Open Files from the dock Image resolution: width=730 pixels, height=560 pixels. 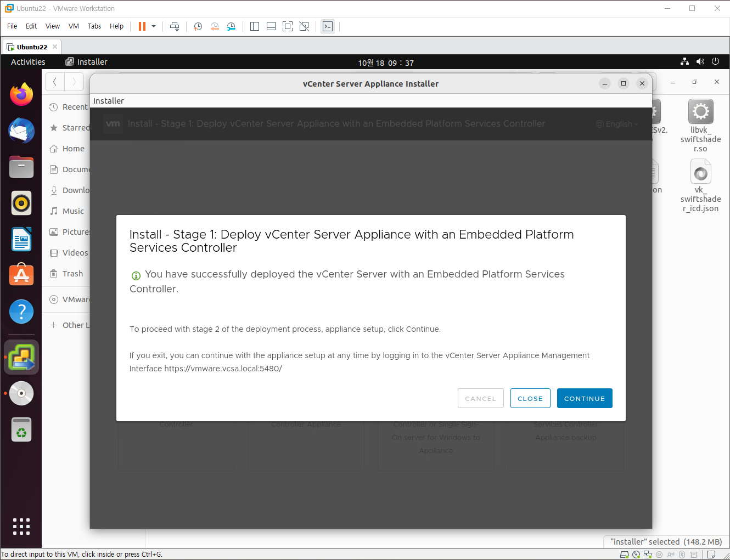click(21, 167)
